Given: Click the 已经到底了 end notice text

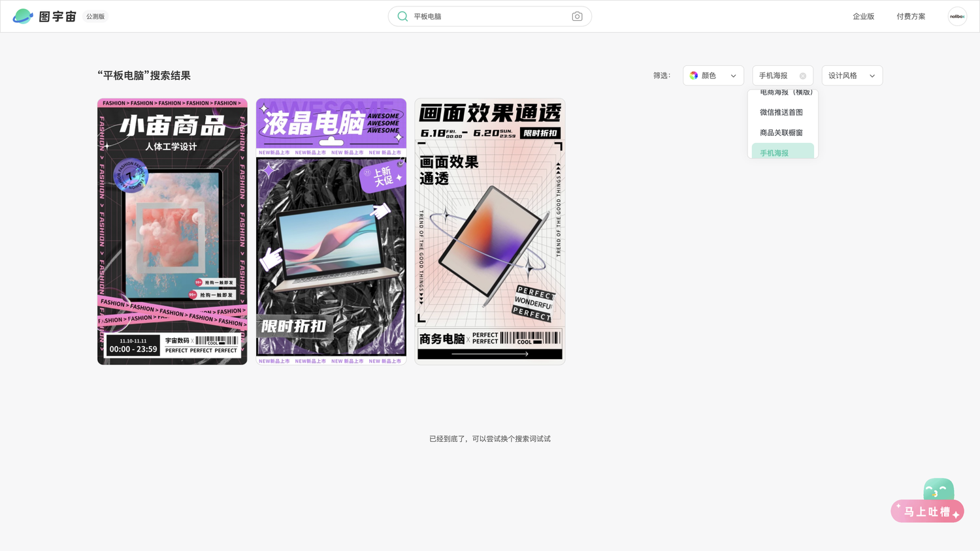Looking at the screenshot, I should (x=490, y=439).
